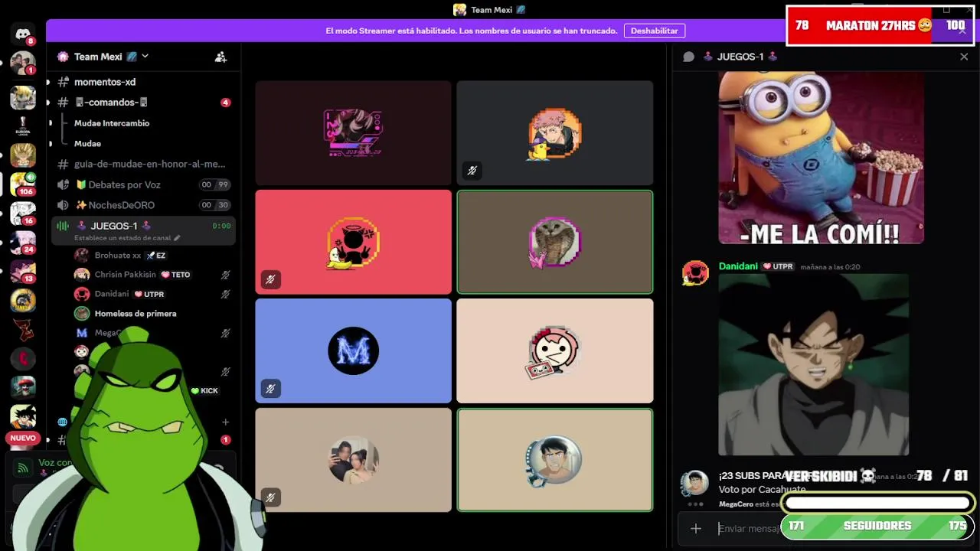This screenshot has width=980, height=551.
Task: Click UTPR tag next to Danidani in chat
Action: click(x=778, y=266)
